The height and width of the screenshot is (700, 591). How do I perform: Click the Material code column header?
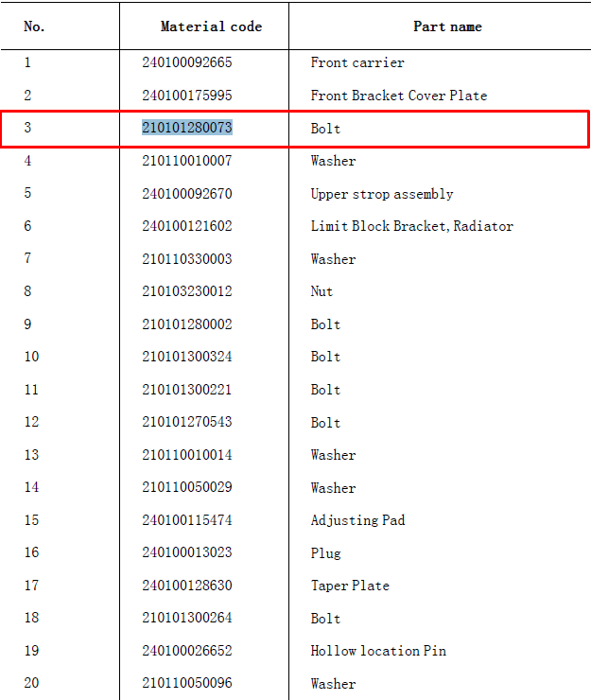211,26
